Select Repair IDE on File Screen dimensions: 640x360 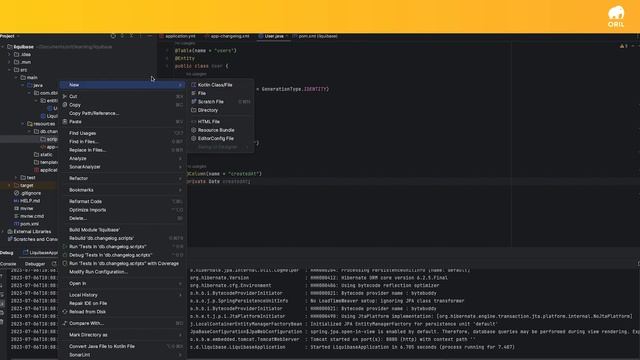pyautogui.click(x=122, y=303)
